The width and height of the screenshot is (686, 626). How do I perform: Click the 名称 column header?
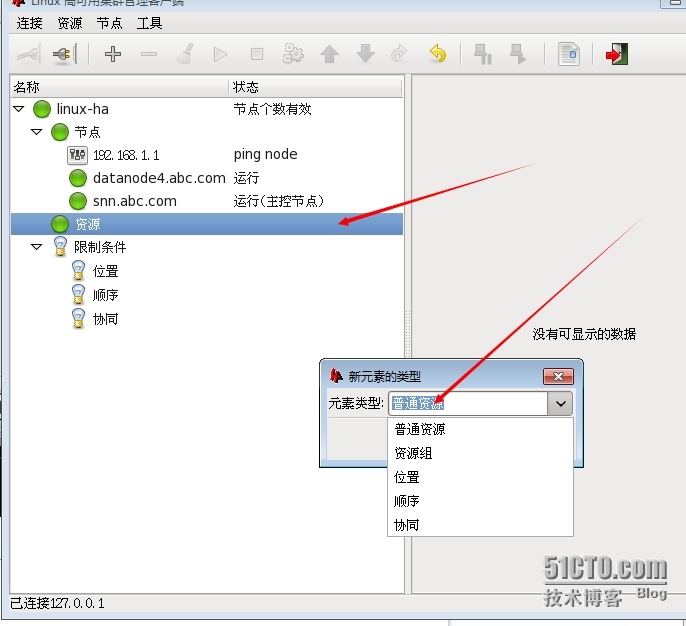pos(119,87)
